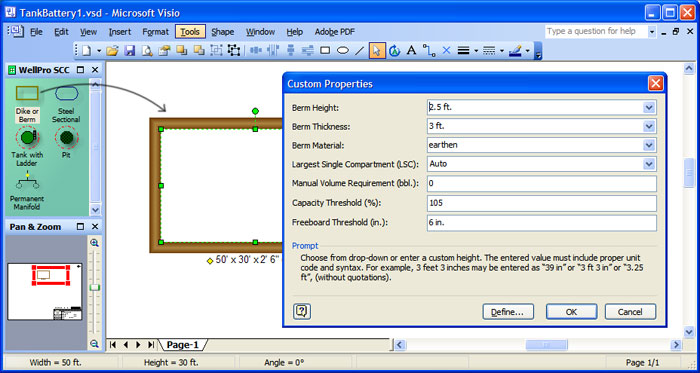Select the Line drawing tool
The image size is (700, 373).
pos(359,50)
